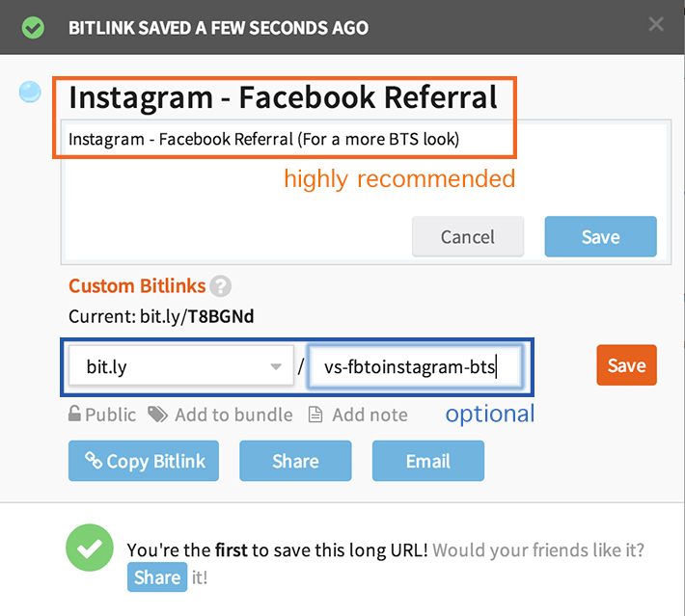Image resolution: width=685 pixels, height=616 pixels.
Task: Toggle the Public privacy setting
Action: click(x=102, y=414)
